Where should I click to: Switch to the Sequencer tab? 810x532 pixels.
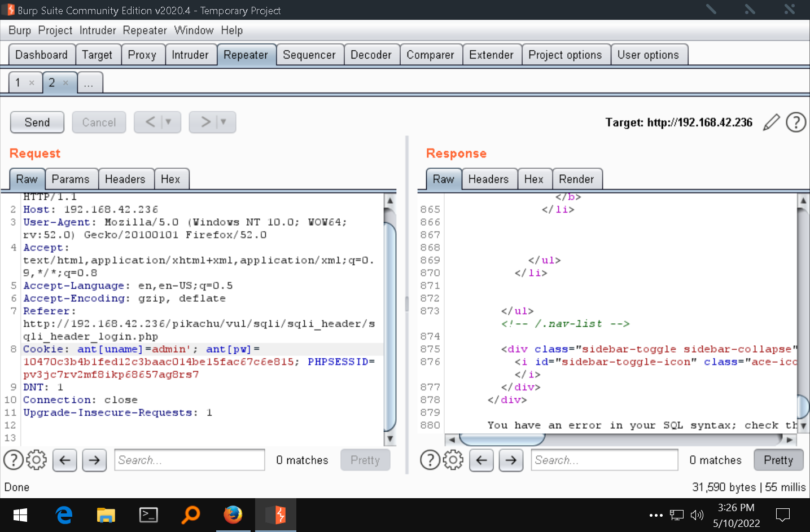(x=309, y=55)
